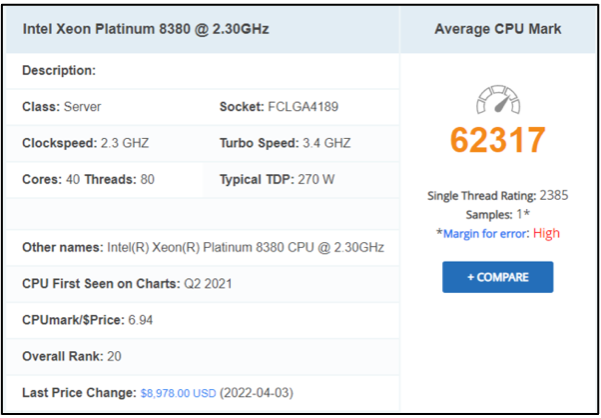This screenshot has width=601, height=418.
Task: Click the speedometer gauge icon
Action: pyautogui.click(x=498, y=100)
